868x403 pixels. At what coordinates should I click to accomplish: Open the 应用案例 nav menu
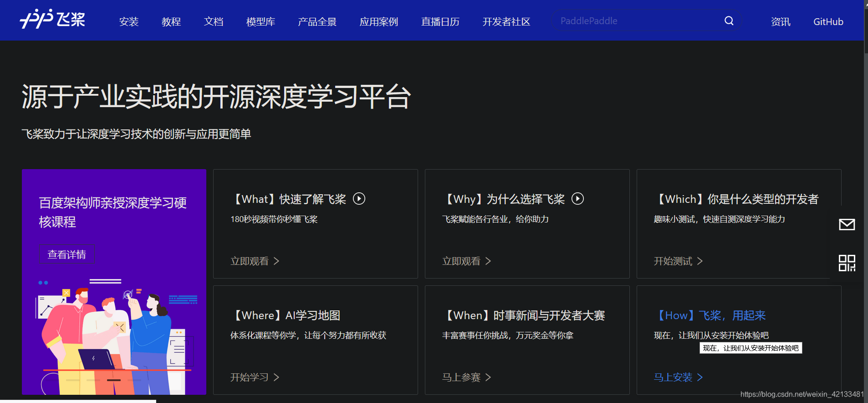[379, 21]
